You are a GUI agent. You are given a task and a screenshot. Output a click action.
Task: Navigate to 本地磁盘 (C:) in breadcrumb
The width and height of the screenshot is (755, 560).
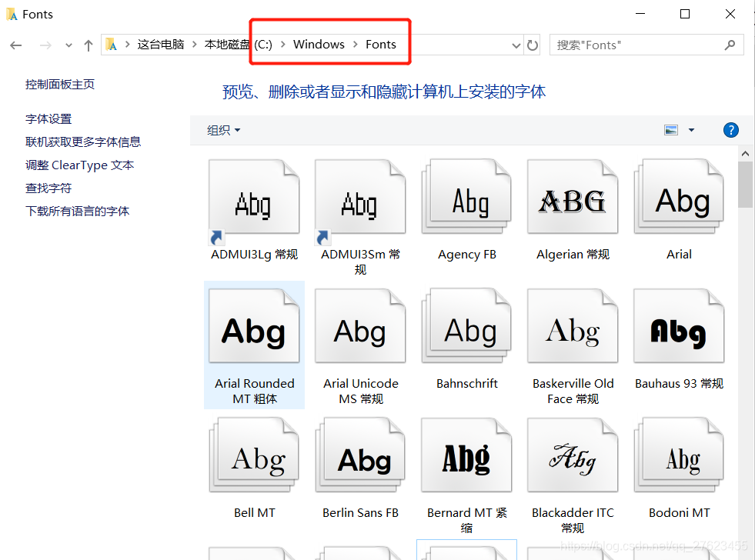[239, 45]
